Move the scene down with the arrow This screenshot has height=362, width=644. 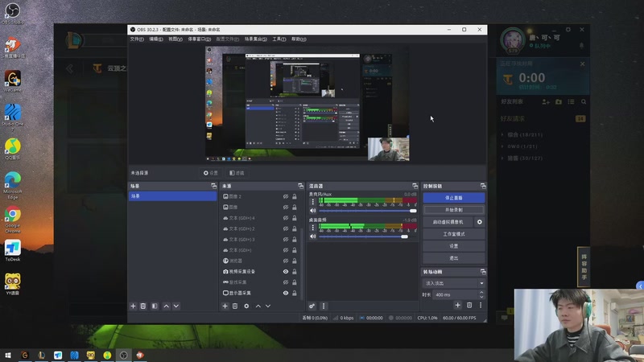[176, 306]
